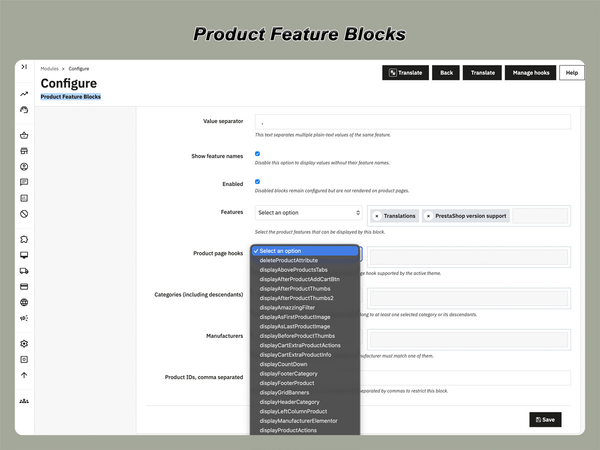Click the selected Product page hooks box
Viewport: 600px width, 450px height.
point(469,257)
